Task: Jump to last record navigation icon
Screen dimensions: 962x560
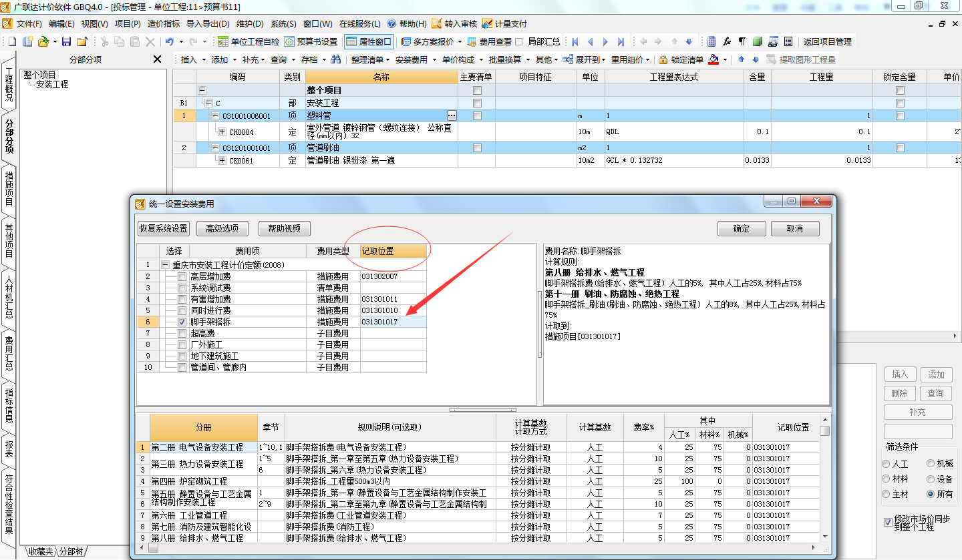Action: tap(621, 41)
